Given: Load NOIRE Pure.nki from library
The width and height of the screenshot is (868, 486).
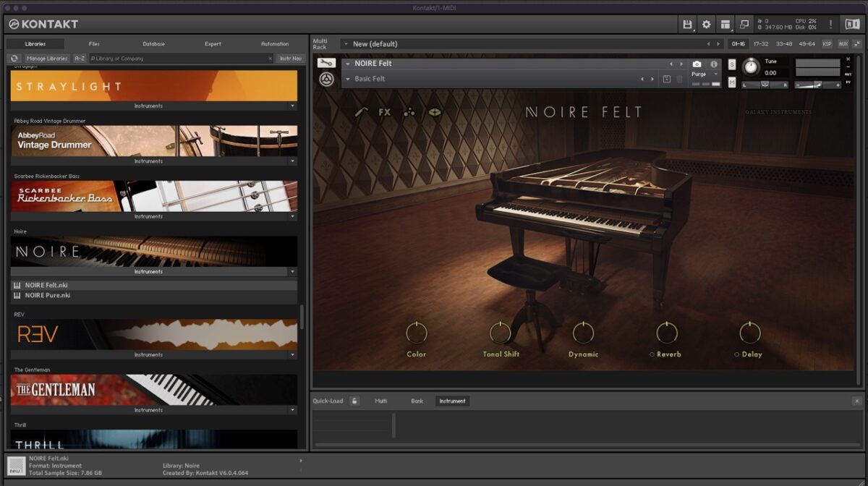Looking at the screenshot, I should point(153,295).
